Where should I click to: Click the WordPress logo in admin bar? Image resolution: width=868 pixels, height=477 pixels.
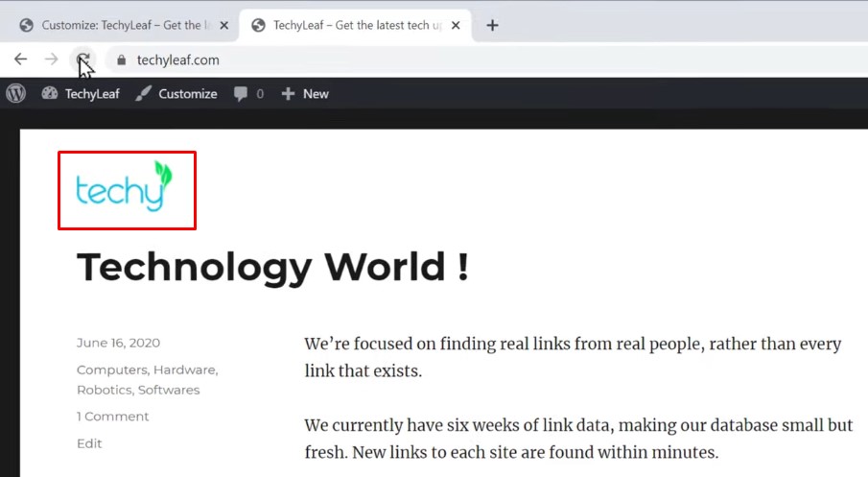point(15,93)
